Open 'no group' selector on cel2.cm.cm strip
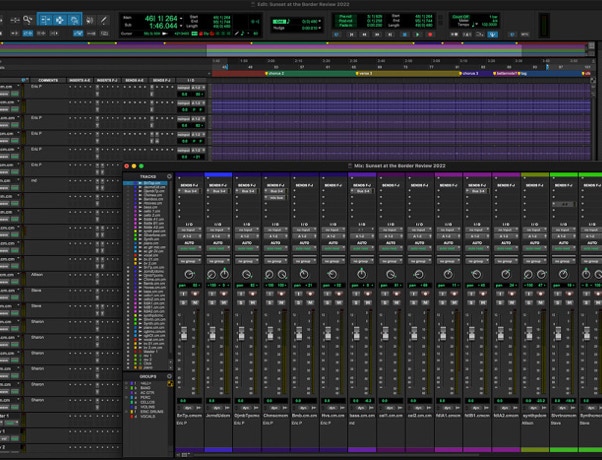The width and height of the screenshot is (602, 460). pyautogui.click(x=419, y=261)
